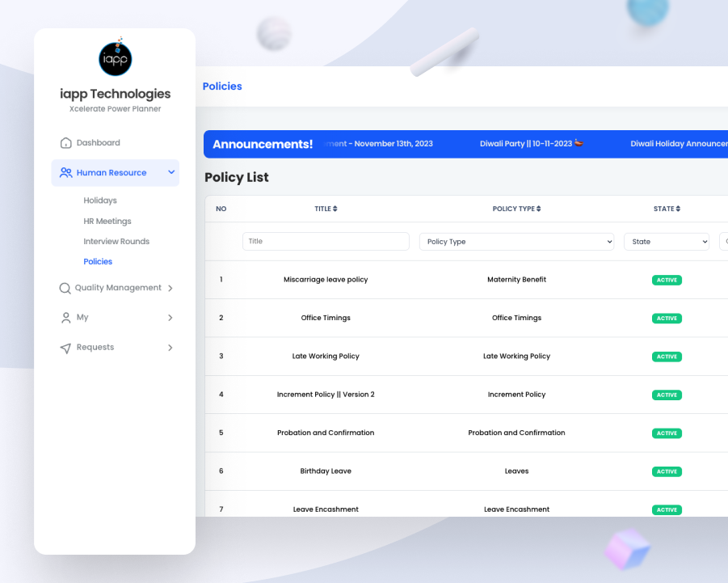Open the Policy Type filter dropdown
This screenshot has height=583, width=728.
click(x=516, y=242)
